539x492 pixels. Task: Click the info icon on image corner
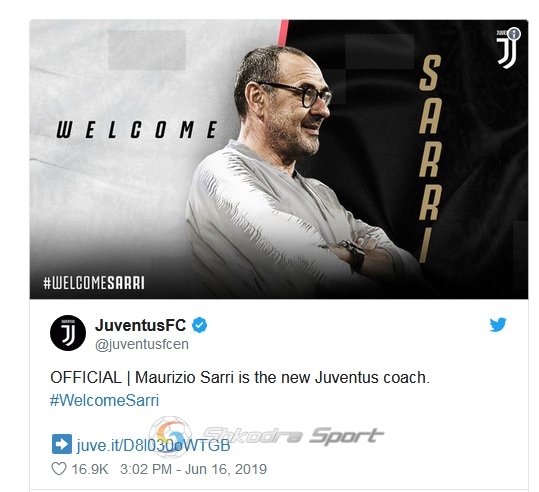click(514, 34)
